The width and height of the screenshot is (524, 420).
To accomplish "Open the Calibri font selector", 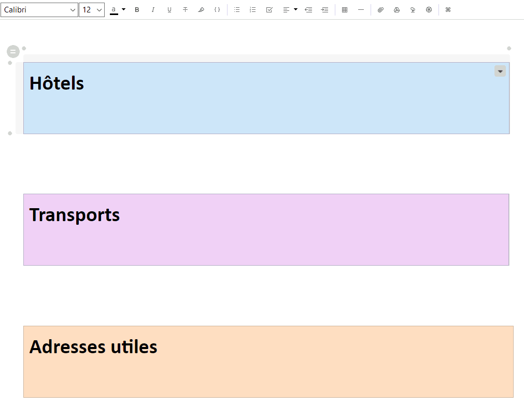I will 39,9.
